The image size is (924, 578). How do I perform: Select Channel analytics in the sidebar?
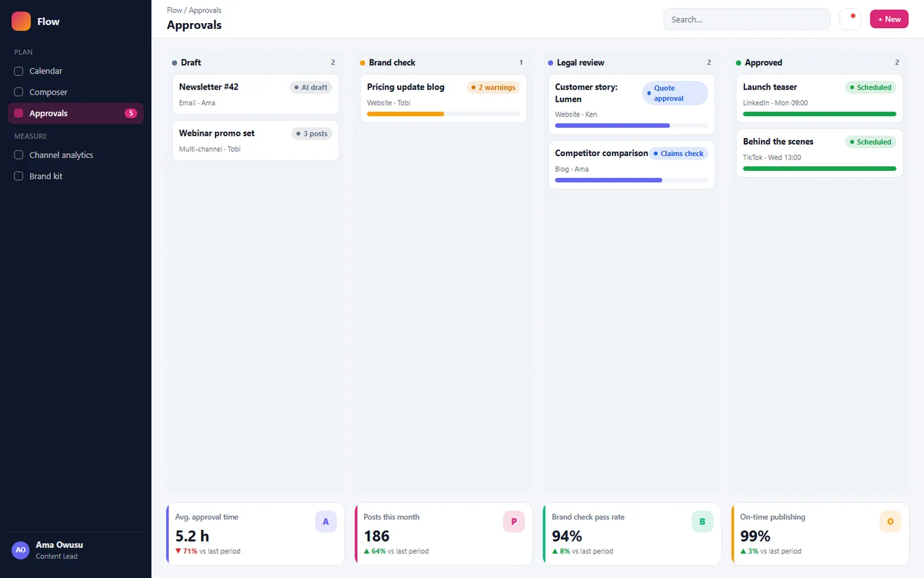[x=76, y=155]
